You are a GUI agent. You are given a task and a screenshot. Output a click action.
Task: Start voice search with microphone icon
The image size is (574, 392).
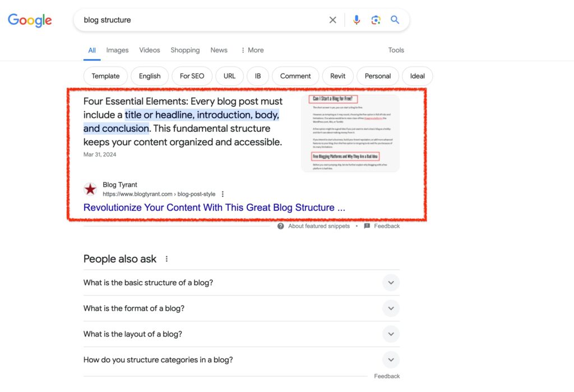point(356,20)
